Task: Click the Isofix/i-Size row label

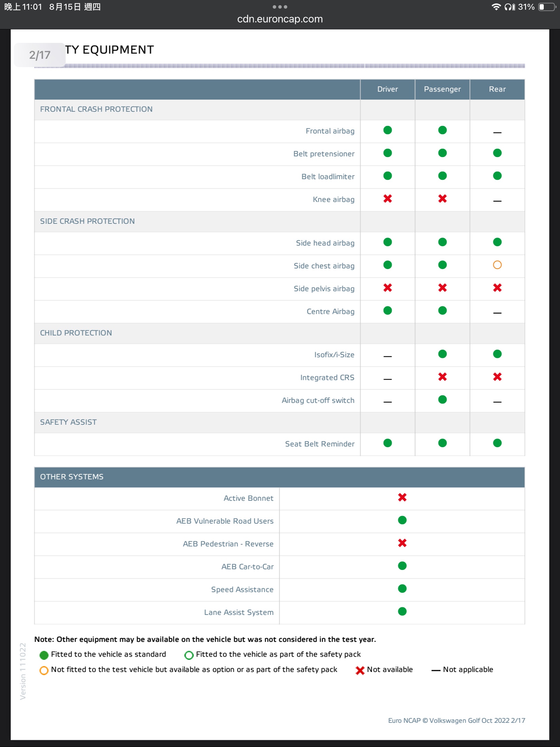Action: point(334,355)
